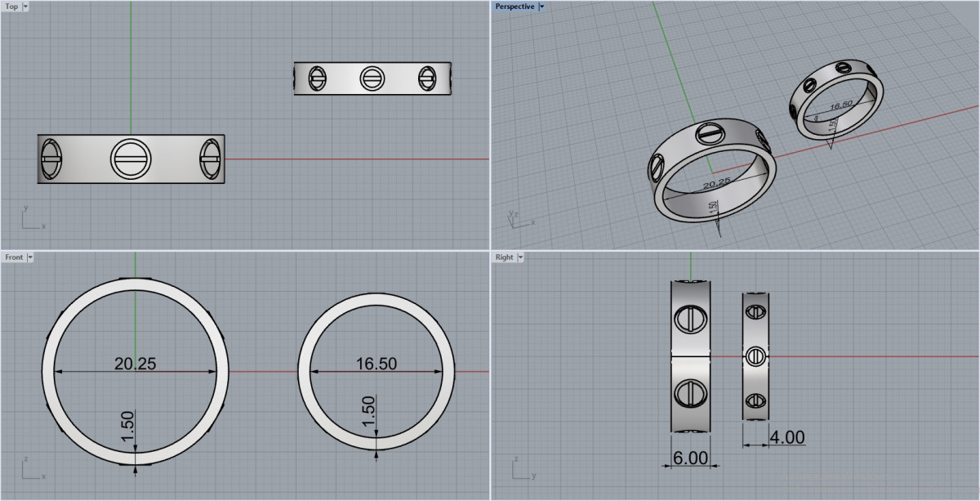This screenshot has width=980, height=501.
Task: Open the Top viewport dropdown arrow
Action: point(25,7)
